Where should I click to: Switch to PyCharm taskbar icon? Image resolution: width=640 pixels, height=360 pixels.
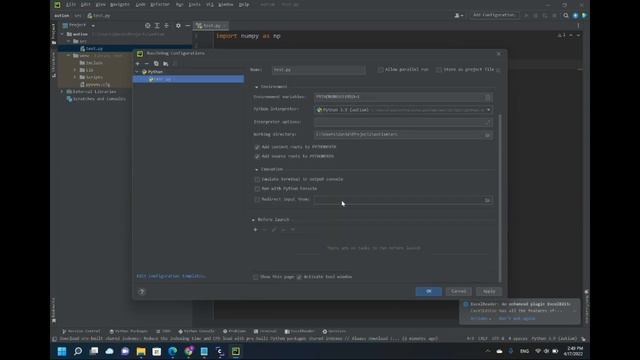click(236, 351)
